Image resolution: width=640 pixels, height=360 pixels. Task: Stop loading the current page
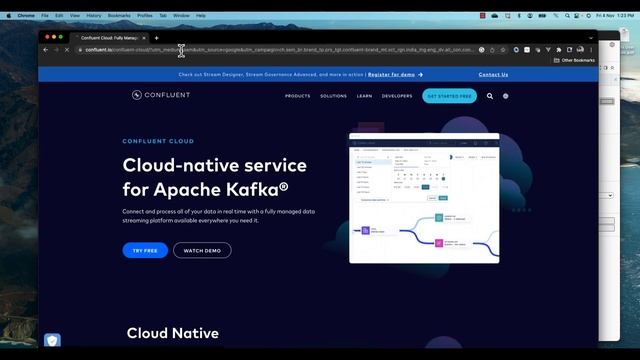pyautogui.click(x=67, y=50)
